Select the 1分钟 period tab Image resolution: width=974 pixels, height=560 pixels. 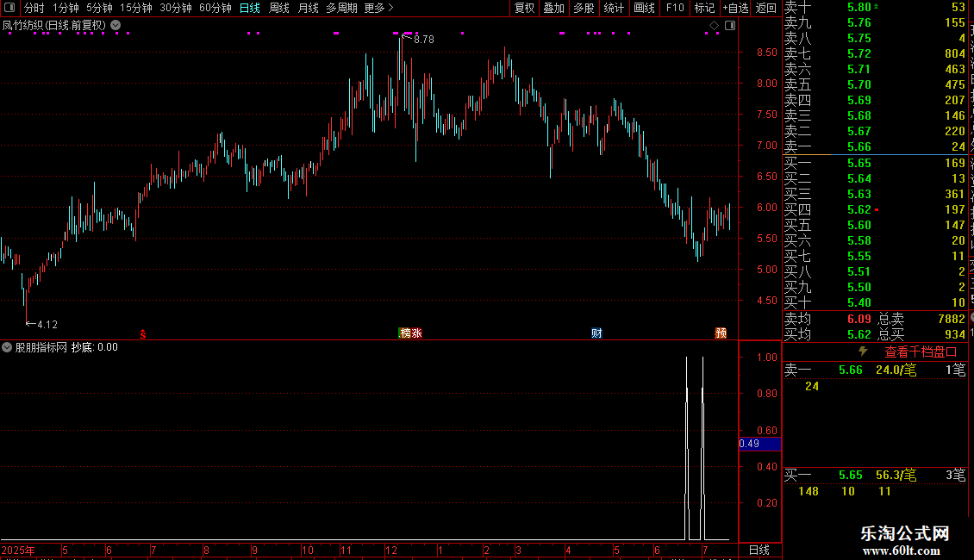pos(66,8)
